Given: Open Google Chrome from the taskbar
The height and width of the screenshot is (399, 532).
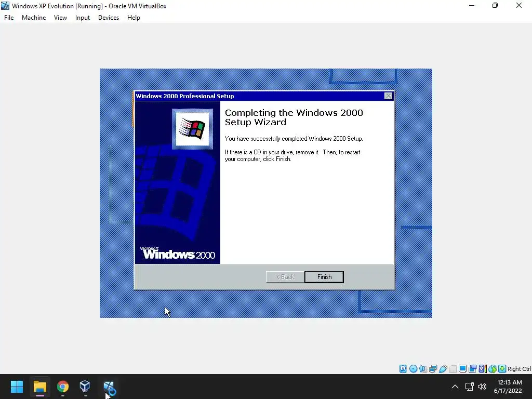Looking at the screenshot, I should (x=63, y=387).
